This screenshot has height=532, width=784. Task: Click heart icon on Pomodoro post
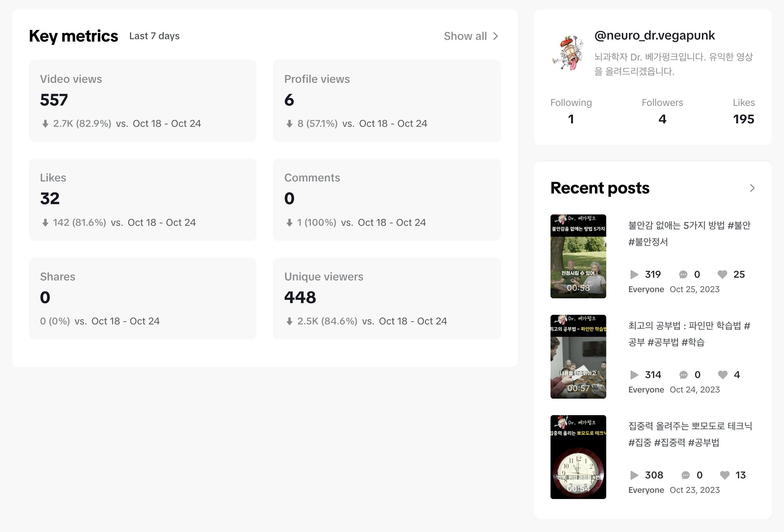[x=725, y=475]
